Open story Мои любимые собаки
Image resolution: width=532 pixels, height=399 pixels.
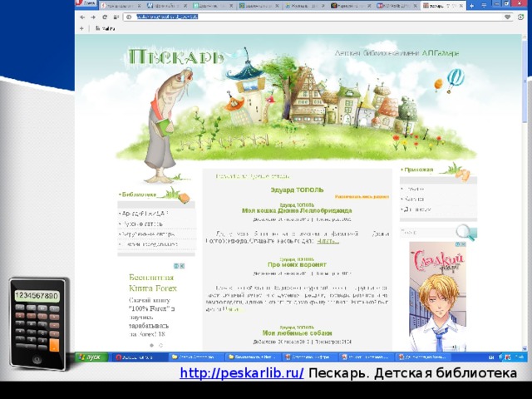[x=297, y=333]
